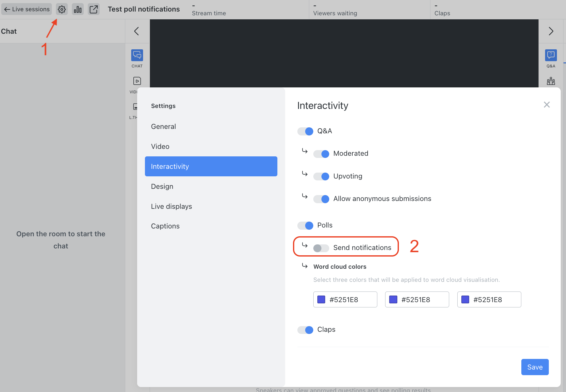Toggle the Moderated switch
The width and height of the screenshot is (566, 392).
tap(321, 154)
